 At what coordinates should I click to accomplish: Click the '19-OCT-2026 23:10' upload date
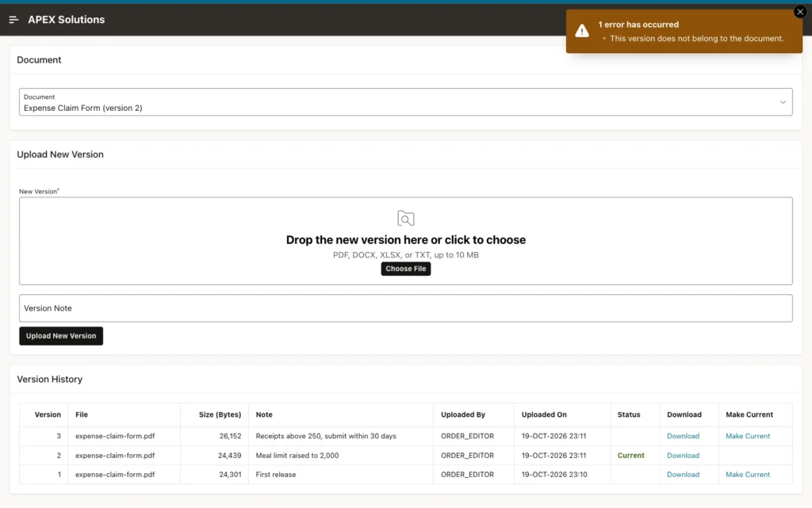click(x=554, y=475)
